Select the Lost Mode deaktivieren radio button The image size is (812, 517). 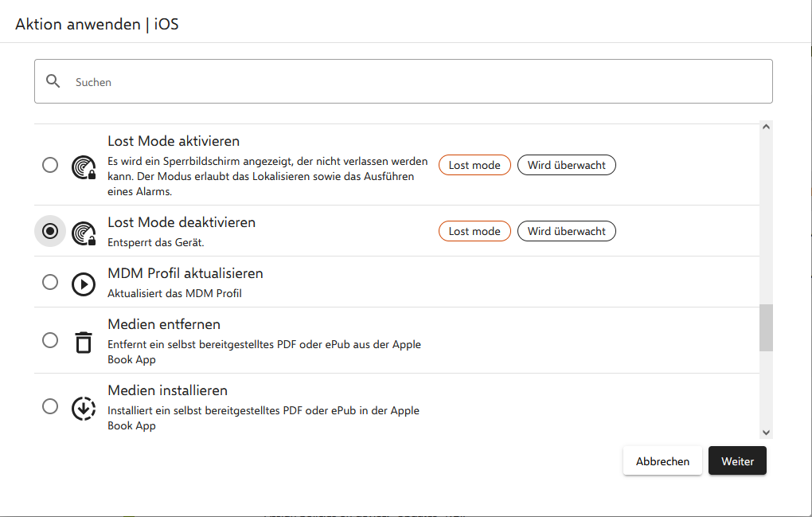[50, 231]
